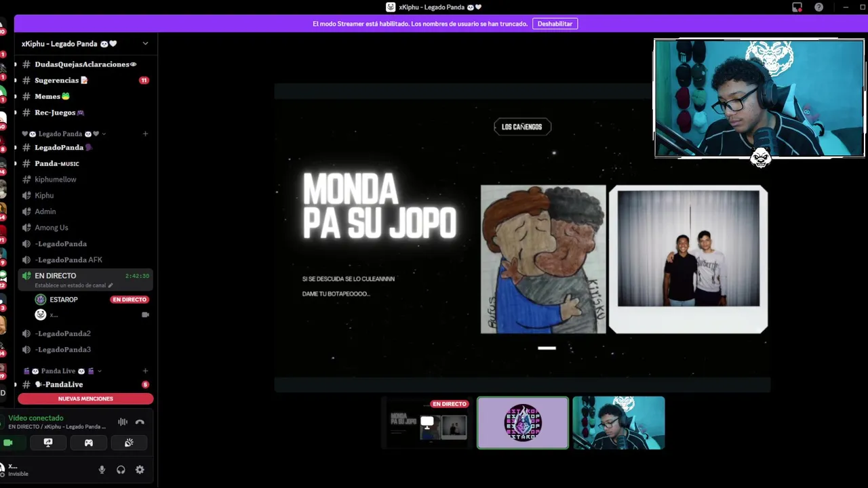Add channel to Legado Panda category
Viewport: 868px width, 488px height.
point(145,134)
